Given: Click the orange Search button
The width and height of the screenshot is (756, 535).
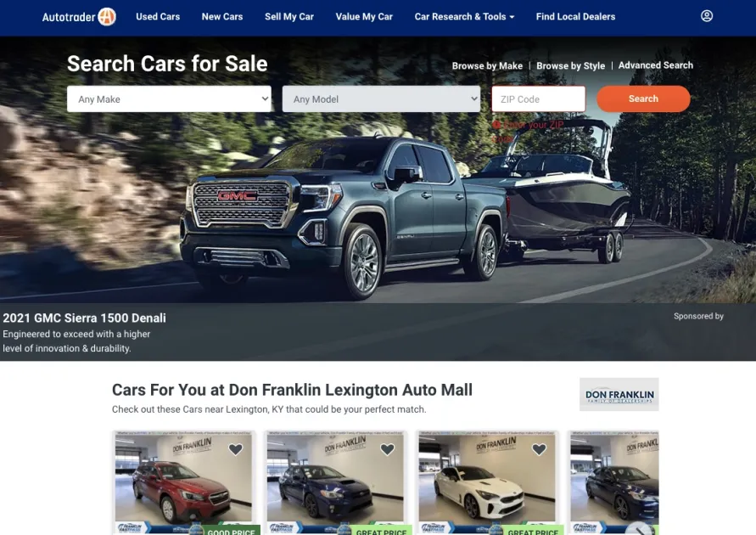Looking at the screenshot, I should (x=643, y=99).
